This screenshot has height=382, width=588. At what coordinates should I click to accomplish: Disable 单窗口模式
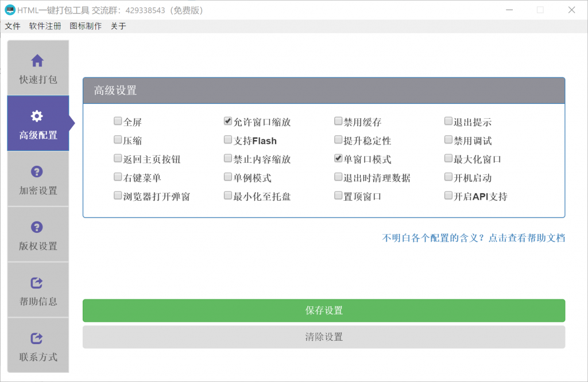click(338, 159)
